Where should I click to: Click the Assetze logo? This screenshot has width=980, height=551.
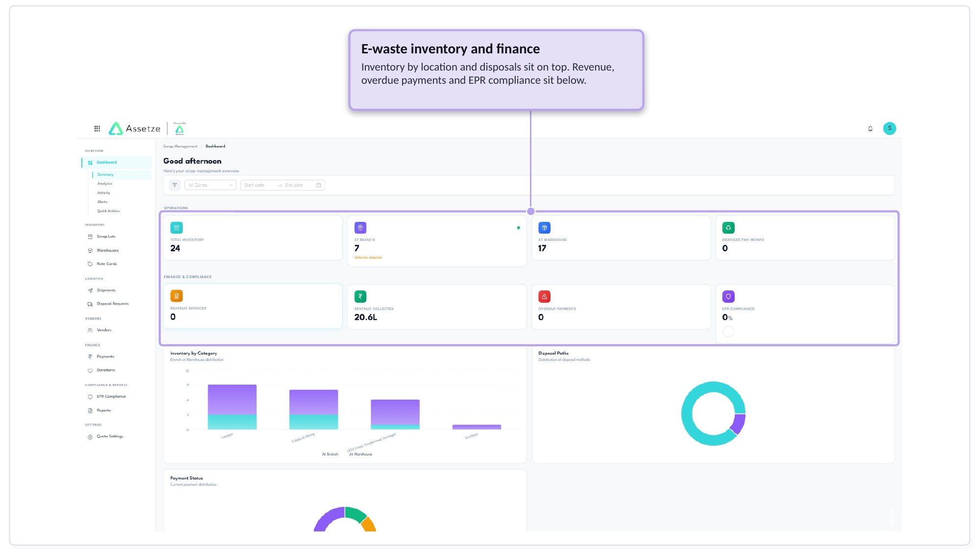[x=134, y=128]
